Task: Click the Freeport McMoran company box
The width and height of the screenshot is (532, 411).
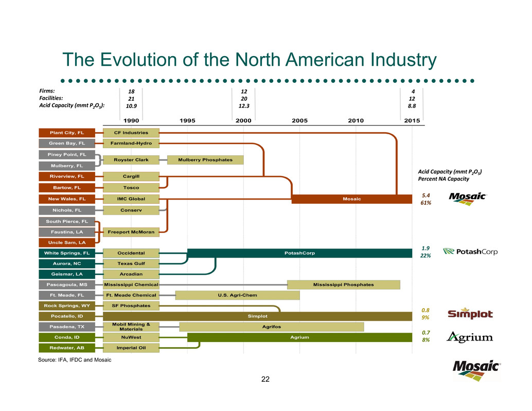Action: click(131, 232)
